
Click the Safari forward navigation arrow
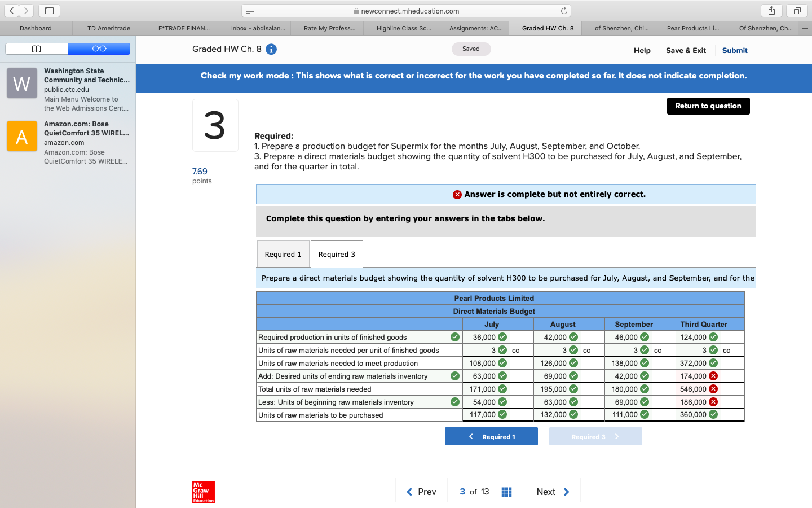pyautogui.click(x=26, y=10)
